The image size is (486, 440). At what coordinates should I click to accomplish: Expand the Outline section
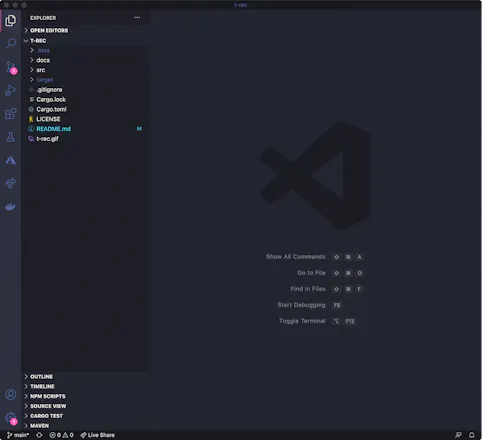coord(86,377)
